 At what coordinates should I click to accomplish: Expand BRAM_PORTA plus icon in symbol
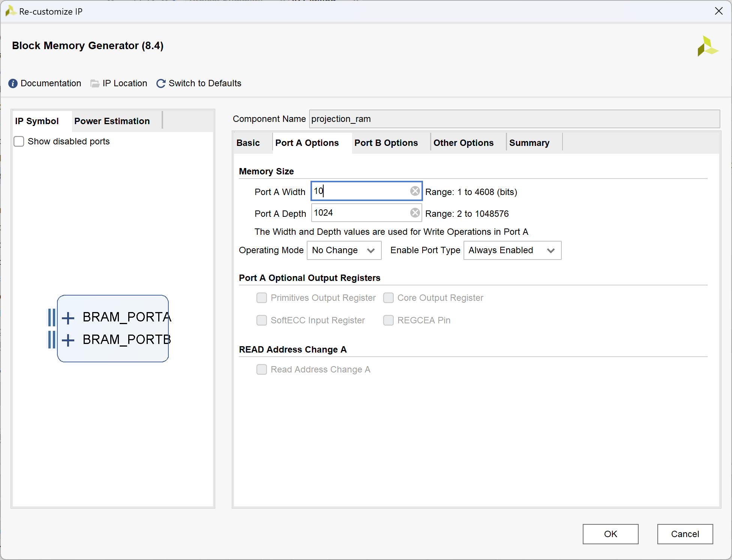click(x=68, y=318)
